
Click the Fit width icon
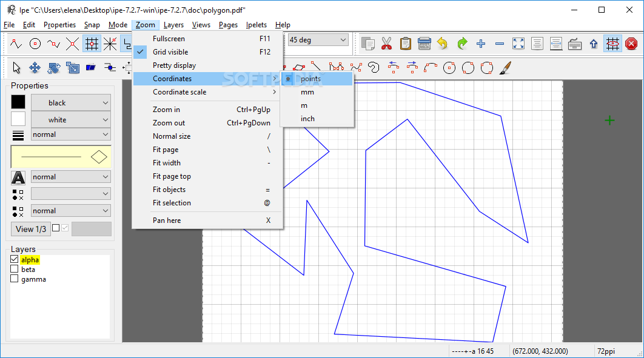click(556, 44)
